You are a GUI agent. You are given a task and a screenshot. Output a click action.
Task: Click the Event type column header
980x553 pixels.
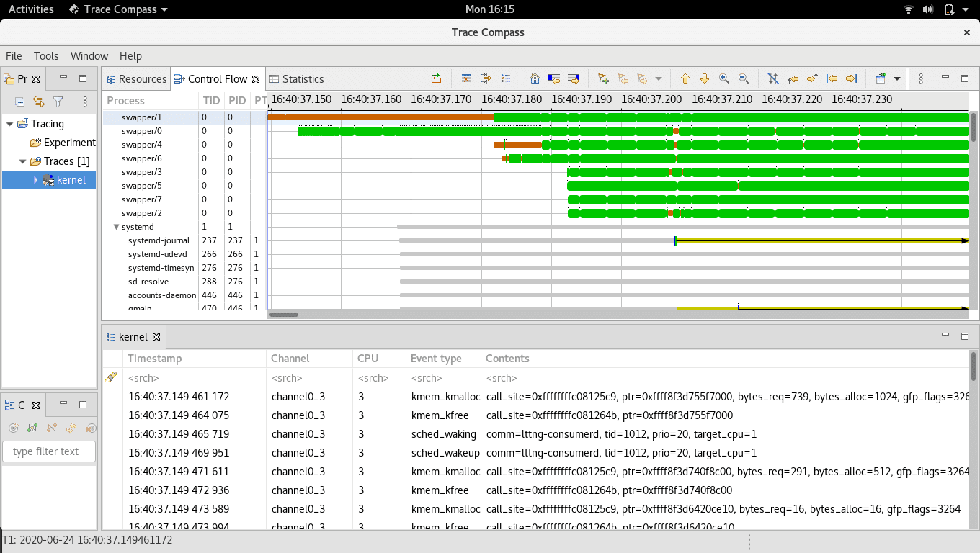(x=444, y=359)
